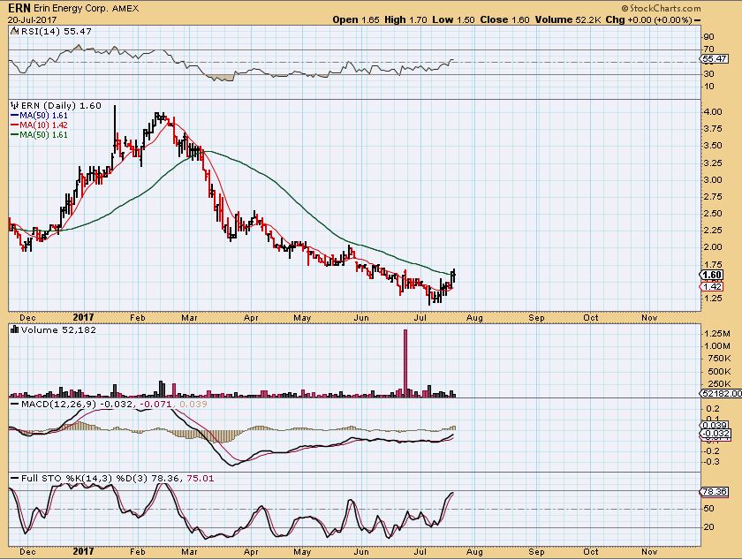The image size is (742, 560).
Task: Click the ERN ticker symbol title
Action: click(x=17, y=6)
